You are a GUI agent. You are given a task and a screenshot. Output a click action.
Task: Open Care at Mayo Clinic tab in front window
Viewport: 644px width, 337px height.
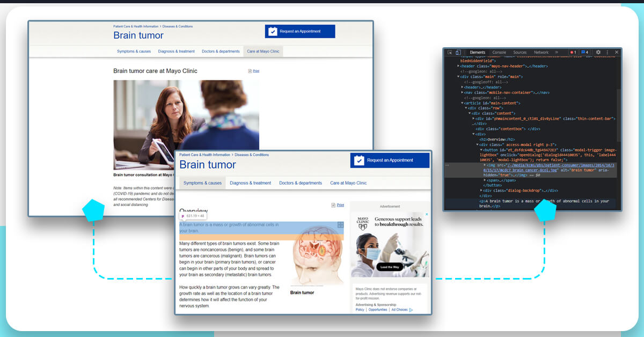click(348, 183)
